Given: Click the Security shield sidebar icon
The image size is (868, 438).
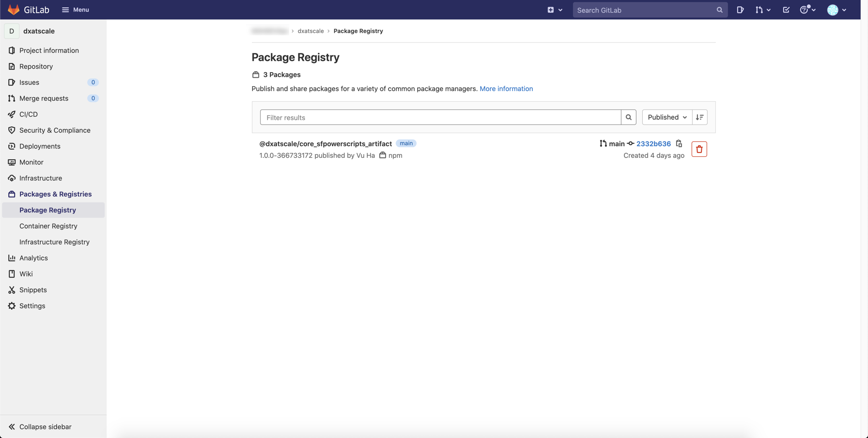Looking at the screenshot, I should [x=12, y=130].
